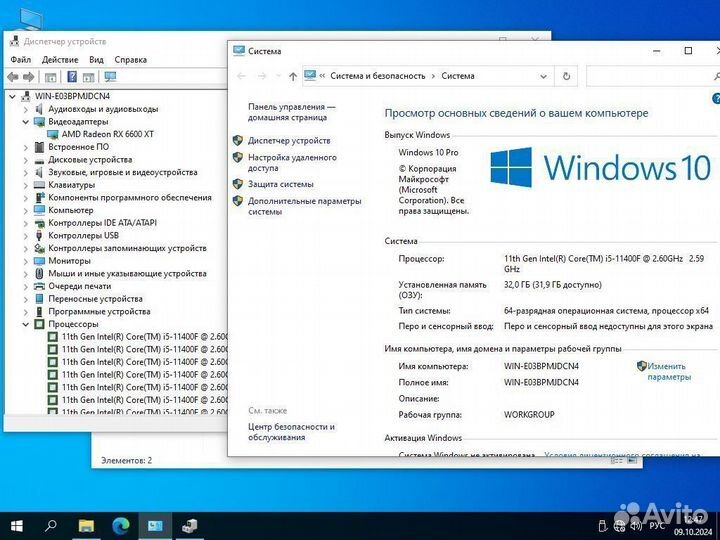Open the Windows Start menu
Image resolution: width=720 pixels, height=540 pixels.
tap(17, 526)
